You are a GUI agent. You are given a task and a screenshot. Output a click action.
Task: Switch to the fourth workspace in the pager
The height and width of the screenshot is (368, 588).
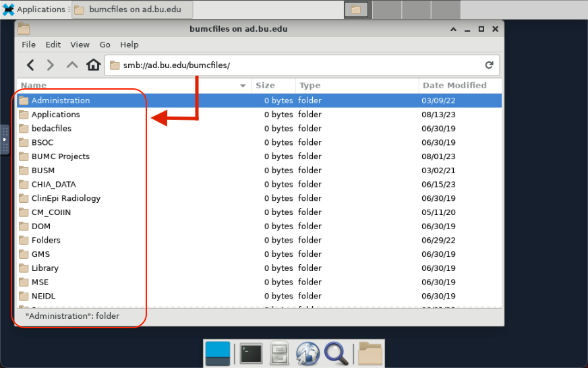446,9
